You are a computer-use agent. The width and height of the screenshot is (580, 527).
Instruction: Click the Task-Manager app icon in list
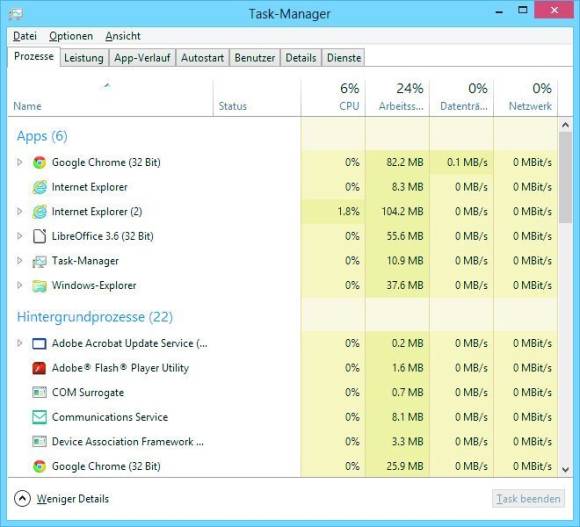39,261
